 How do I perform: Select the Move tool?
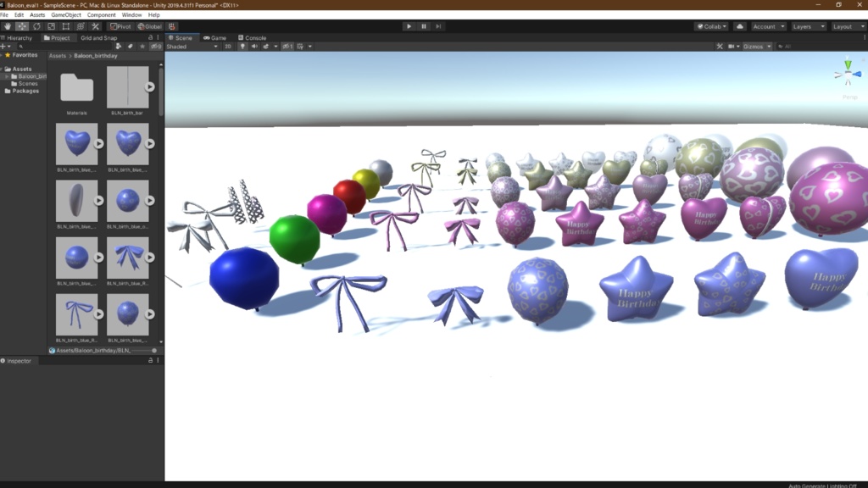22,26
